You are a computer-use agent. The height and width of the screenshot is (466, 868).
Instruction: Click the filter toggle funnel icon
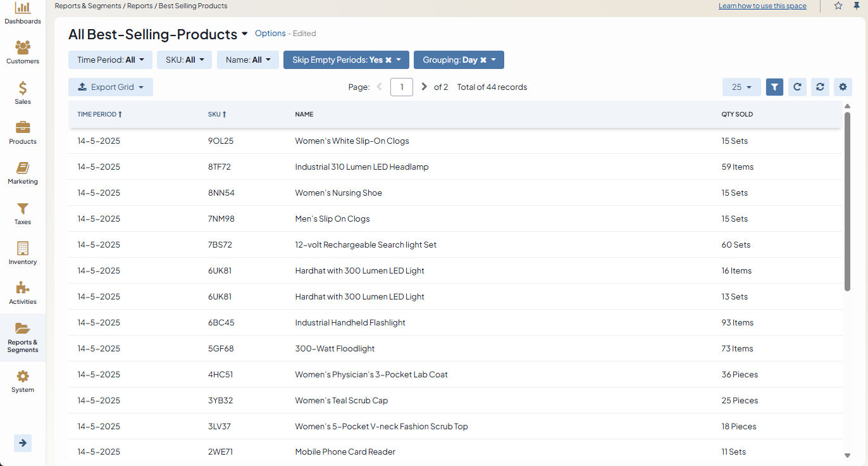pyautogui.click(x=774, y=87)
